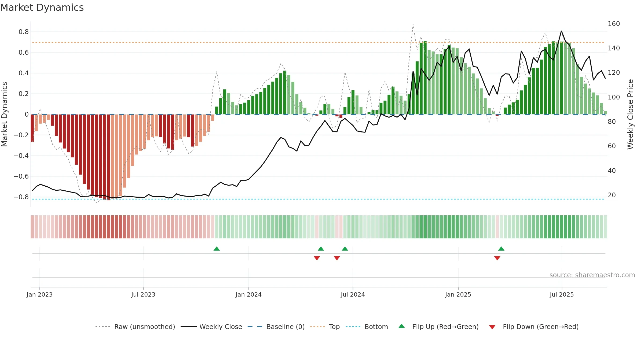Click the Jan 2023 x-axis label
Screen dimensions: 644x362
[40, 294]
